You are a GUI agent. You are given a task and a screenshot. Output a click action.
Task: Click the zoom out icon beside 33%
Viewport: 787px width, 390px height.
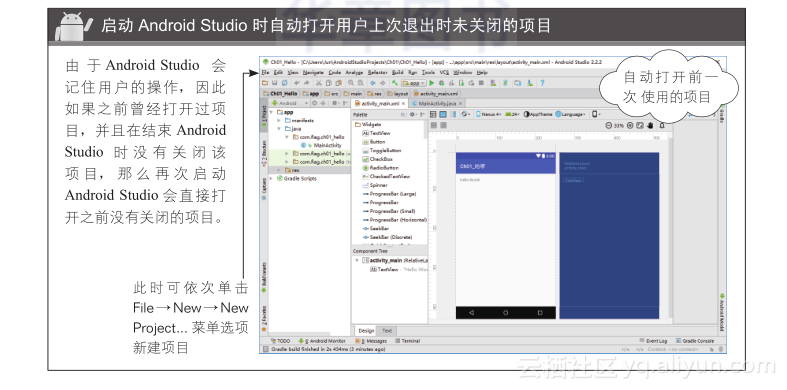pyautogui.click(x=609, y=125)
